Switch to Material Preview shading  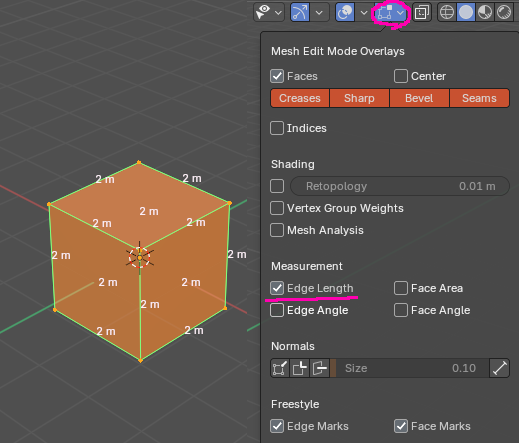coord(485,13)
